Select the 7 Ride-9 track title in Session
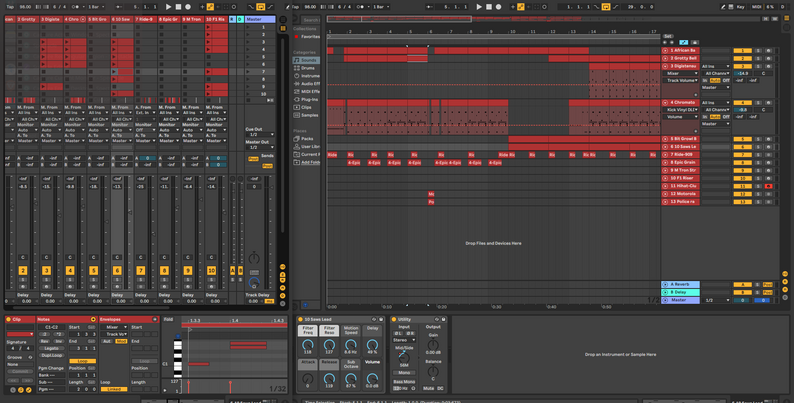This screenshot has width=794, height=403. click(x=145, y=19)
